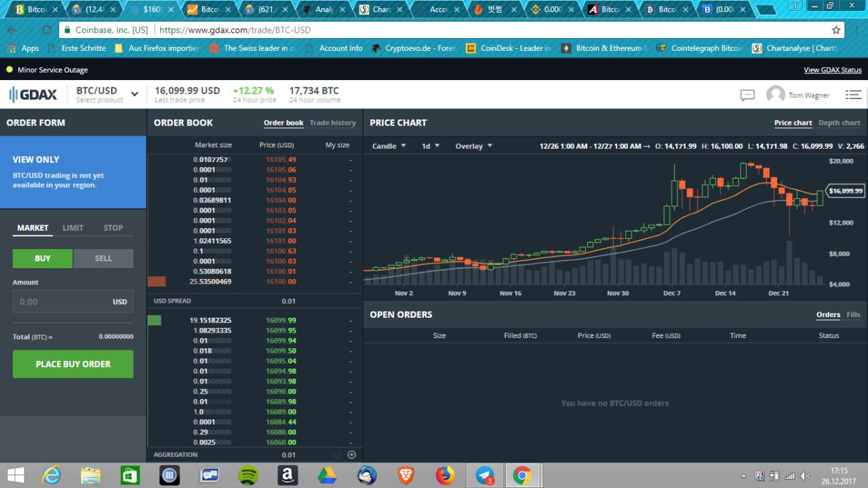Screen dimensions: 868x488
Task: Open the CoinDesk bookmark
Action: (x=509, y=48)
